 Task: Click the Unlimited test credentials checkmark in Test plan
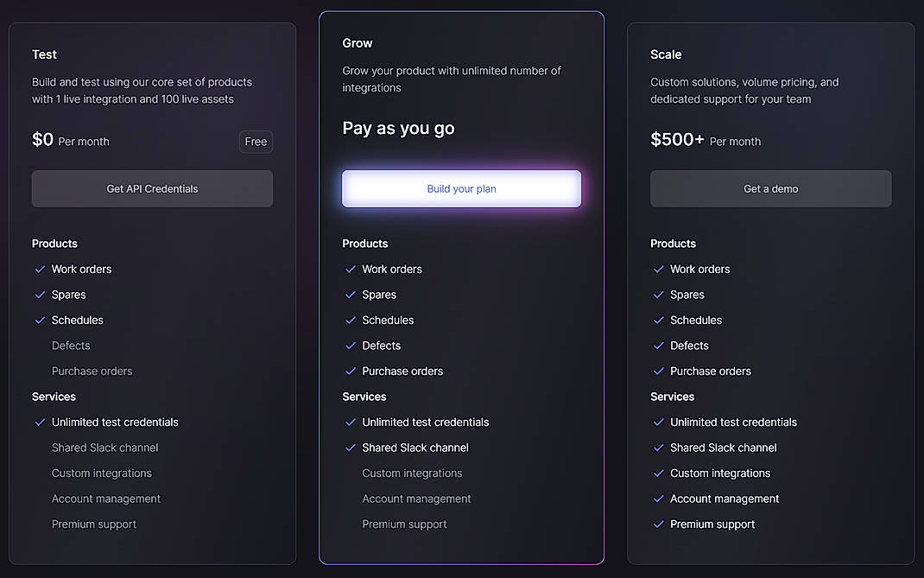tap(40, 422)
